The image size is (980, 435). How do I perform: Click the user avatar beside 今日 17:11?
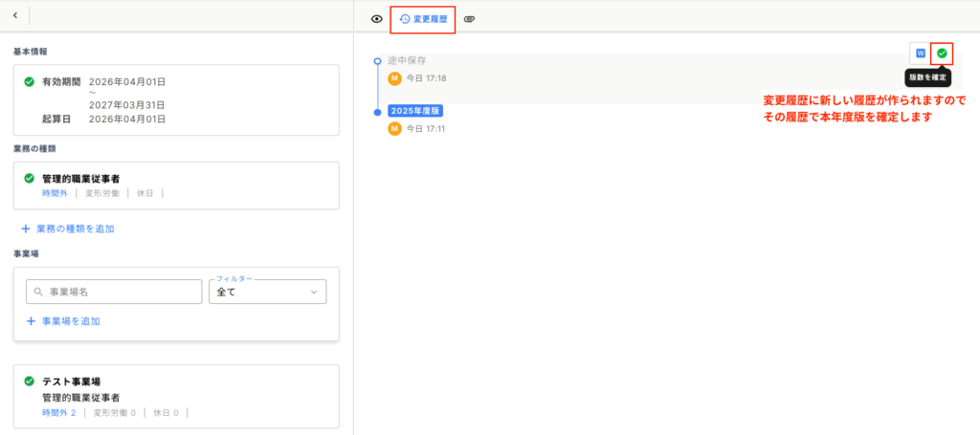394,128
